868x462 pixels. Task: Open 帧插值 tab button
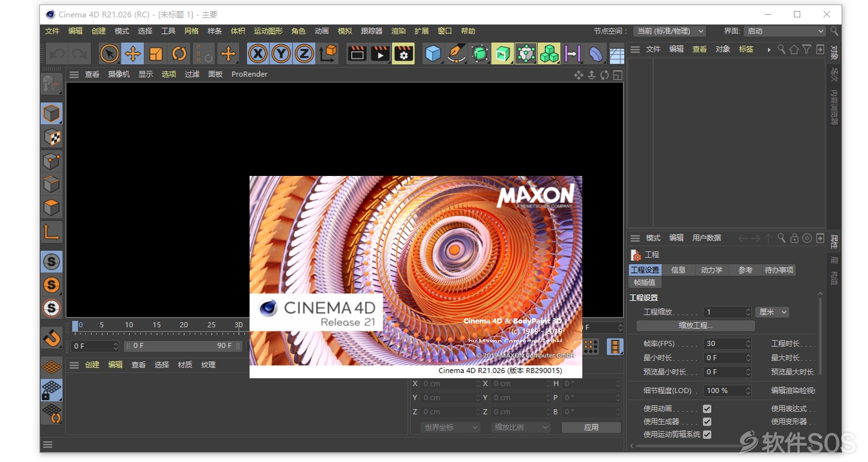click(x=644, y=282)
